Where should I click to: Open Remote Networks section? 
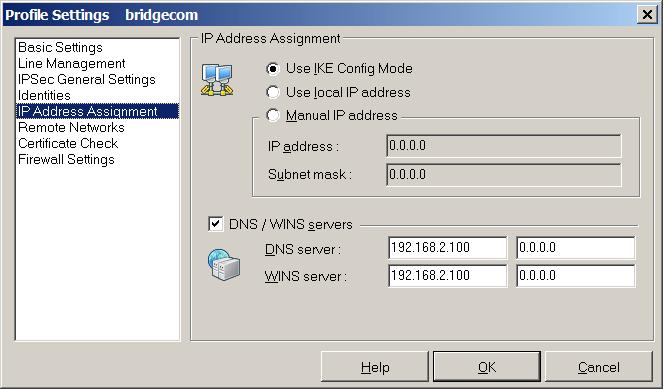(71, 127)
